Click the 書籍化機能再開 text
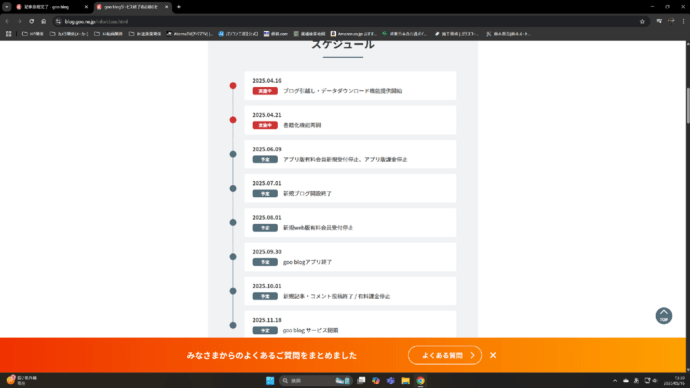Viewport: 690px width, 388px height. click(x=302, y=125)
